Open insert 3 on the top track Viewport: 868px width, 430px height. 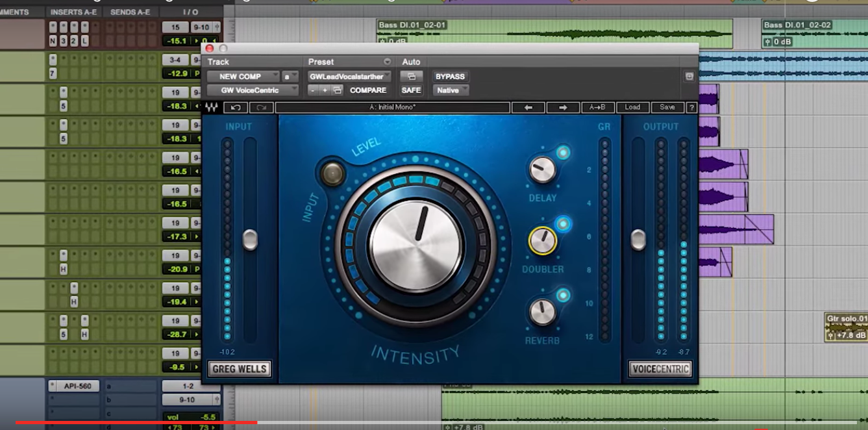click(x=64, y=41)
